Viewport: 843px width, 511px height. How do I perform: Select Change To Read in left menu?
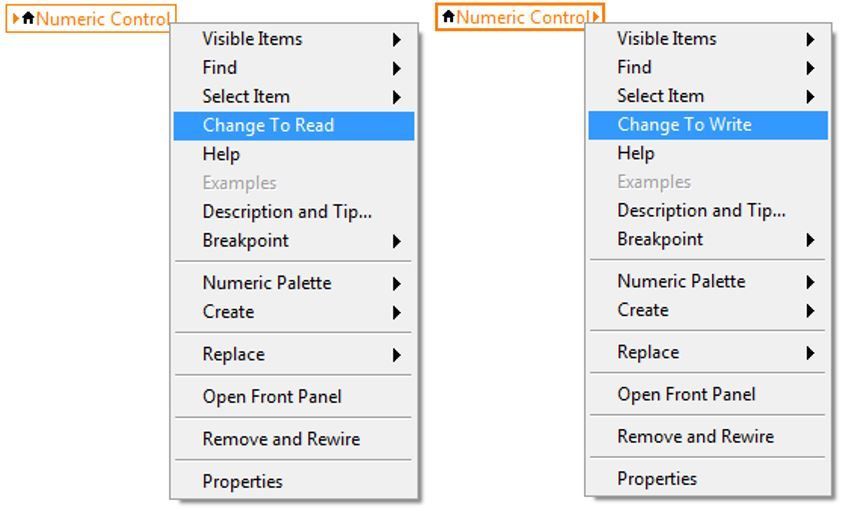click(294, 125)
